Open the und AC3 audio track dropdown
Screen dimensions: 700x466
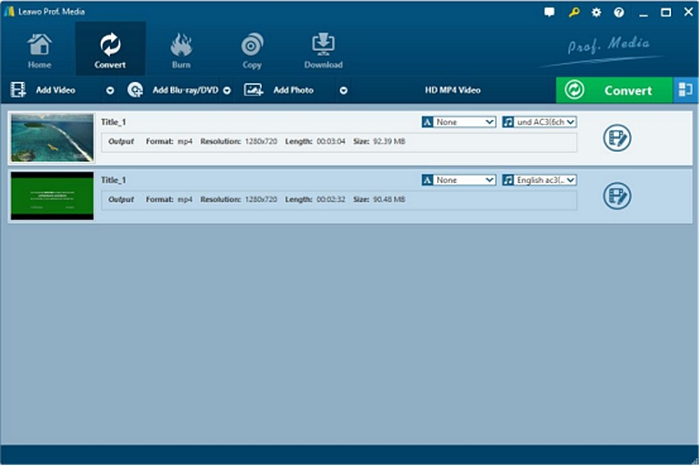(x=540, y=122)
